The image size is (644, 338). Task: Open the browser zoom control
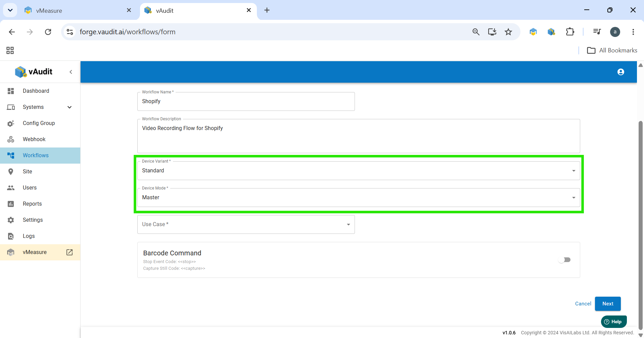click(x=476, y=32)
